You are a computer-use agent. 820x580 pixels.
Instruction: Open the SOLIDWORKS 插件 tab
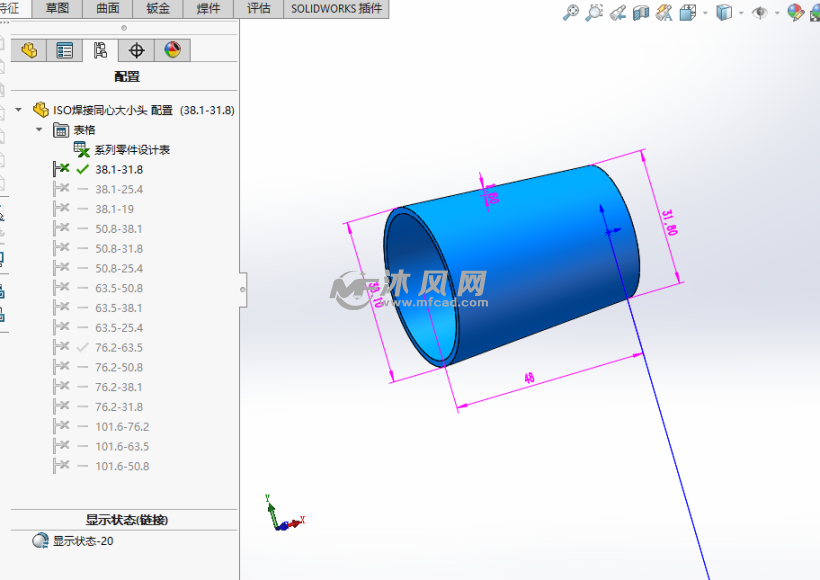pos(337,9)
